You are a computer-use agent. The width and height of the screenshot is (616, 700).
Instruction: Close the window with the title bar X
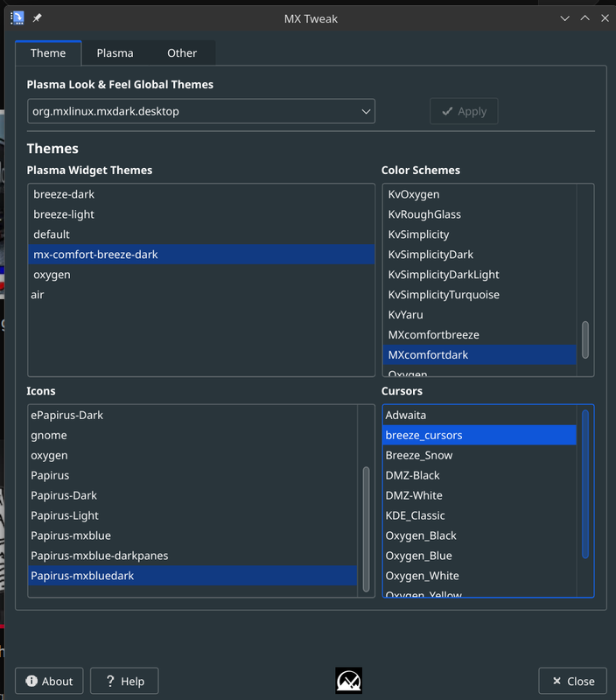pyautogui.click(x=605, y=18)
